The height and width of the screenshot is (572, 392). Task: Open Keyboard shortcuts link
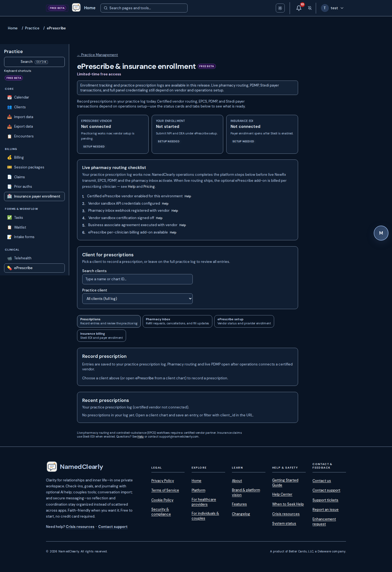[18, 71]
